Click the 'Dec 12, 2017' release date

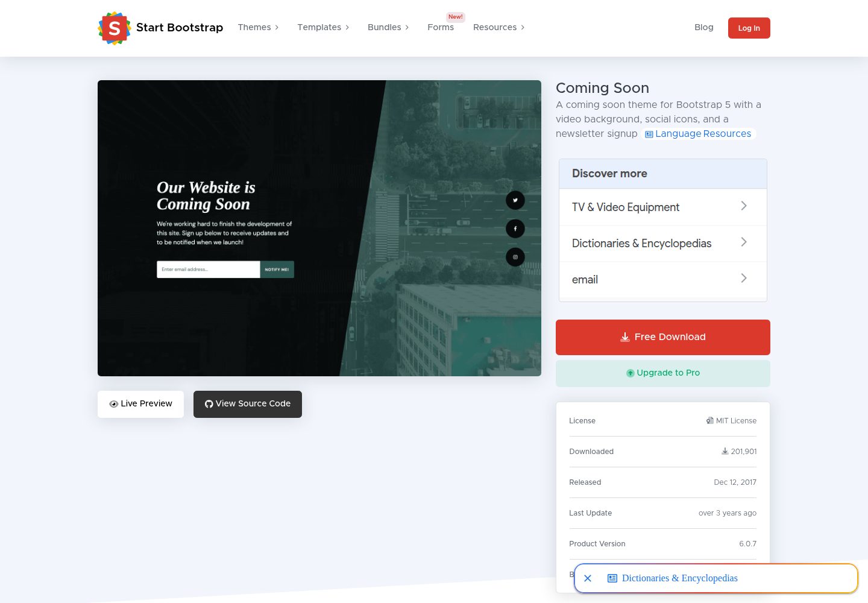735,482
